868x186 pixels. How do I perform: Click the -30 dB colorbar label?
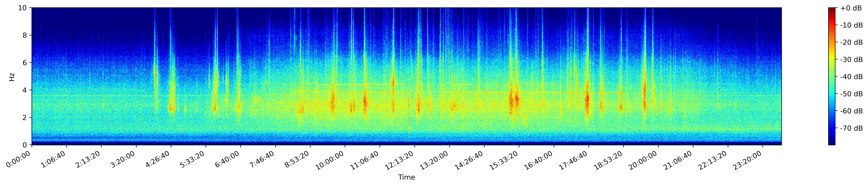[x=852, y=60]
